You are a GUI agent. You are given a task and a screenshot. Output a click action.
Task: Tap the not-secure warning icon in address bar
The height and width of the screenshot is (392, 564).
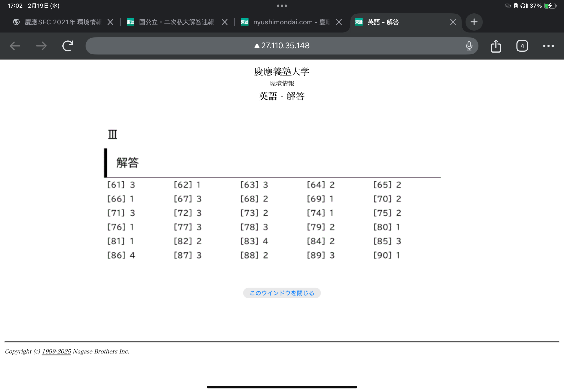(x=257, y=46)
